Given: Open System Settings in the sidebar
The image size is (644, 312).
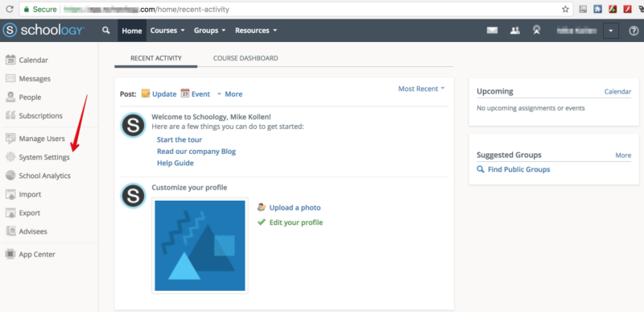Looking at the screenshot, I should 44,157.
